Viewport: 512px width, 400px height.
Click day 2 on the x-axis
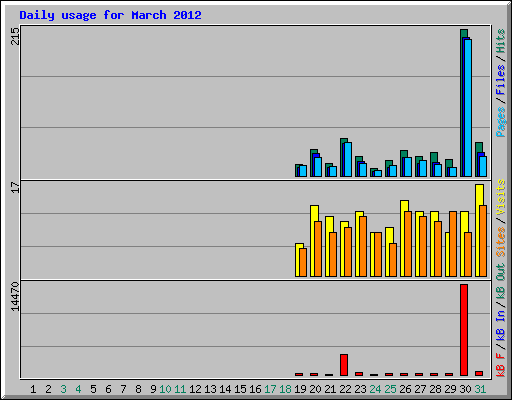pyautogui.click(x=48, y=389)
